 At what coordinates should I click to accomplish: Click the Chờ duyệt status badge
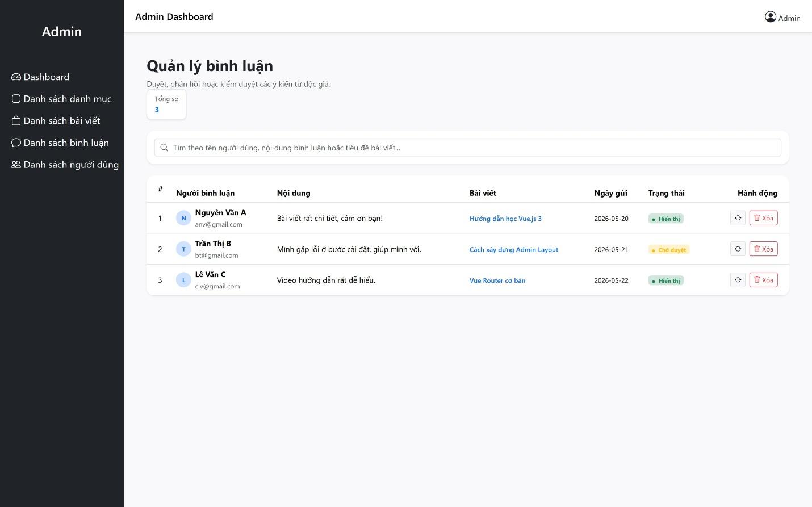pyautogui.click(x=669, y=250)
